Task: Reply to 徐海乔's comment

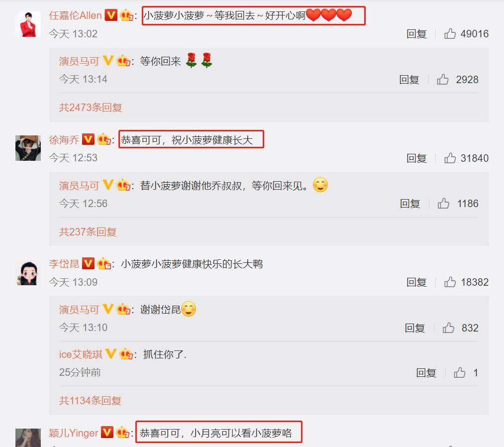Action: point(416,158)
